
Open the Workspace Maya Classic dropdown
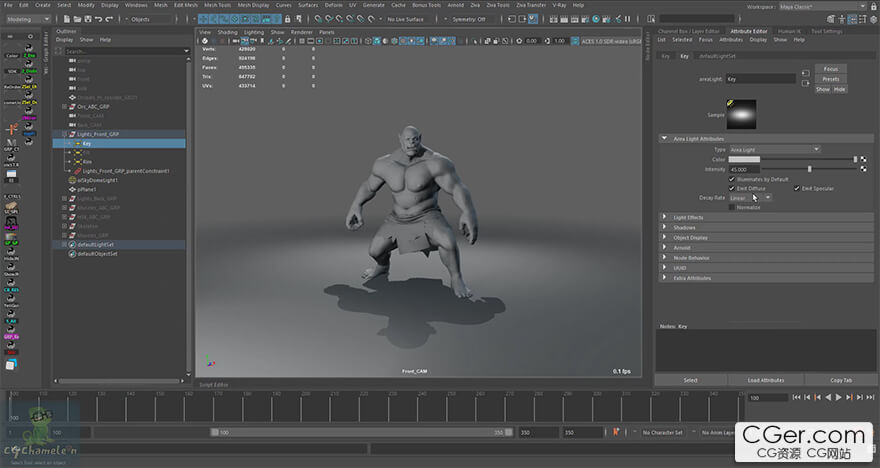pos(822,6)
